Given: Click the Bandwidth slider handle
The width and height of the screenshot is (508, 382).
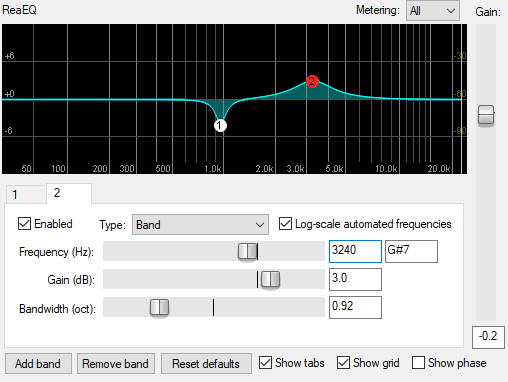Looking at the screenshot, I should [160, 307].
